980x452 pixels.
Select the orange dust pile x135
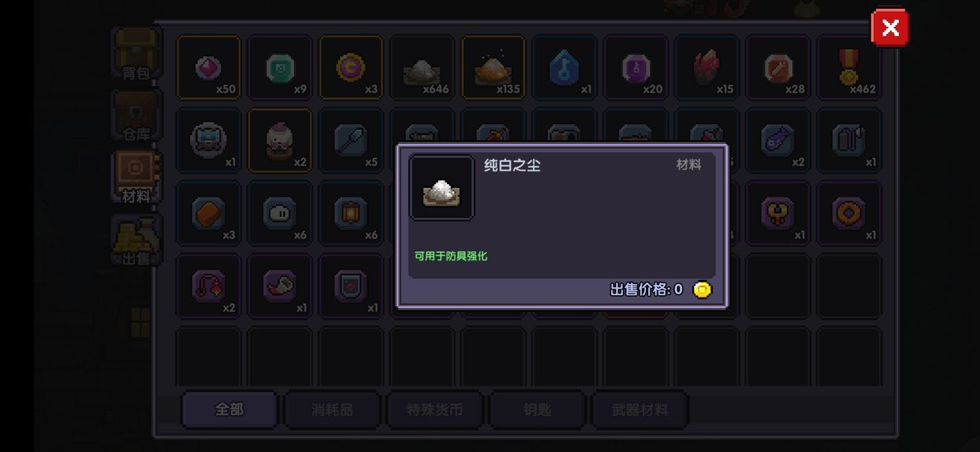494,68
